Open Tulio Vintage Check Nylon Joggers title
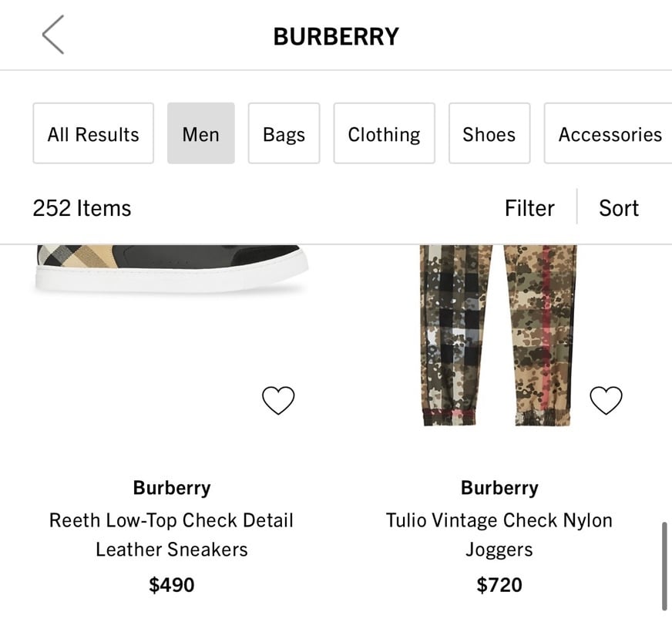 (x=499, y=535)
